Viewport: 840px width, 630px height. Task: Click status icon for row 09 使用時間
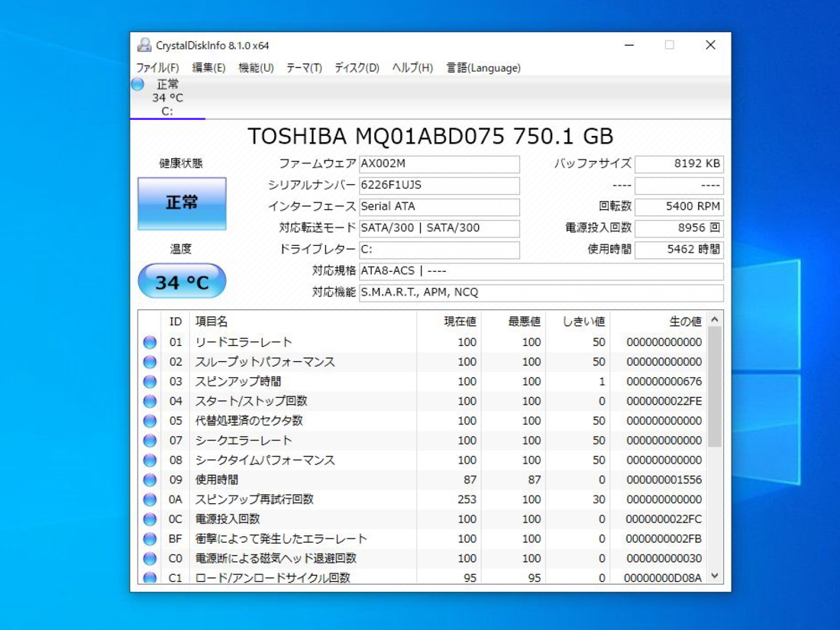tap(150, 480)
